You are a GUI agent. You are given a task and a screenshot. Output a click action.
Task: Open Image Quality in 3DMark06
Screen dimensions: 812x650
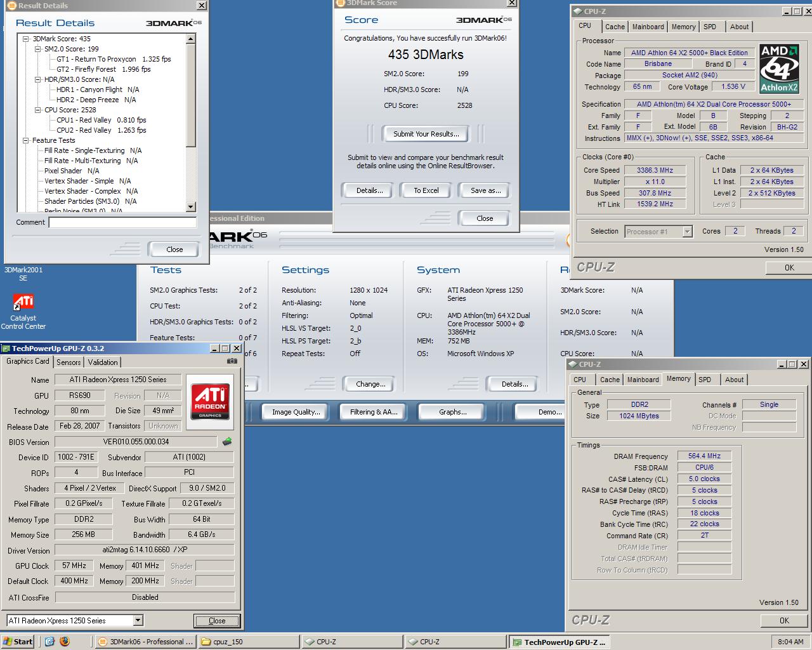pos(296,412)
